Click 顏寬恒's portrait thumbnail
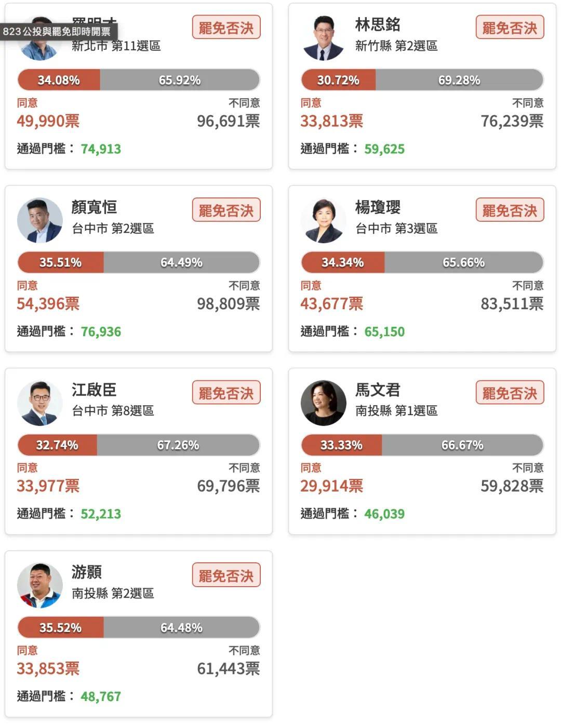 point(39,220)
